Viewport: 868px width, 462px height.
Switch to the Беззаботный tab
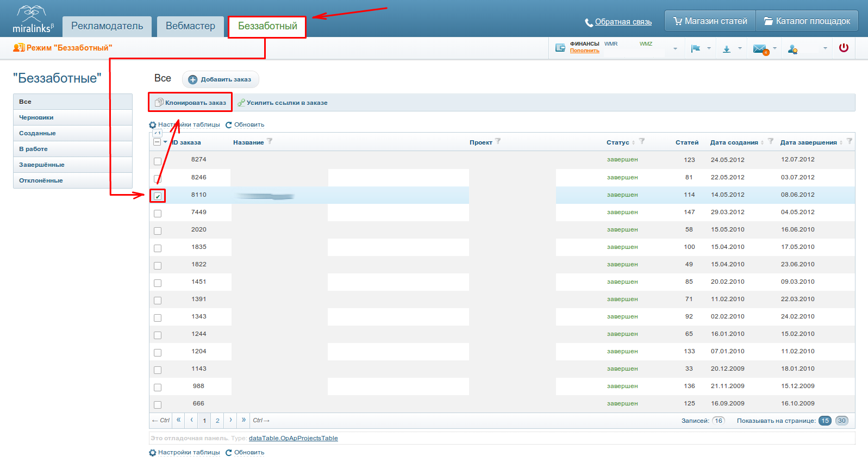(x=267, y=27)
